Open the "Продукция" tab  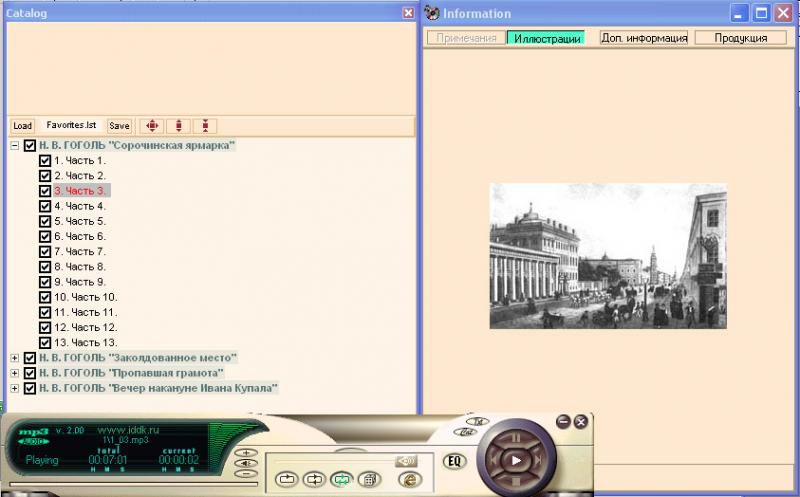(x=733, y=38)
